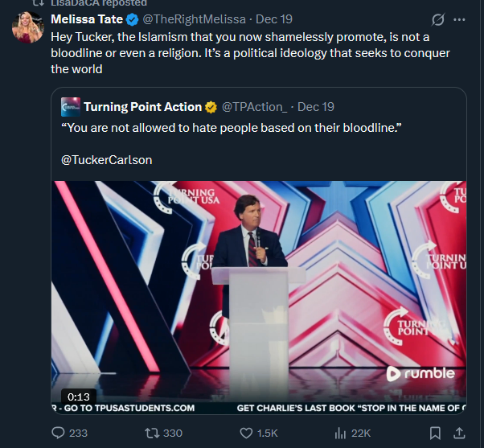Click the @TheRightMelissa handle

(190, 19)
